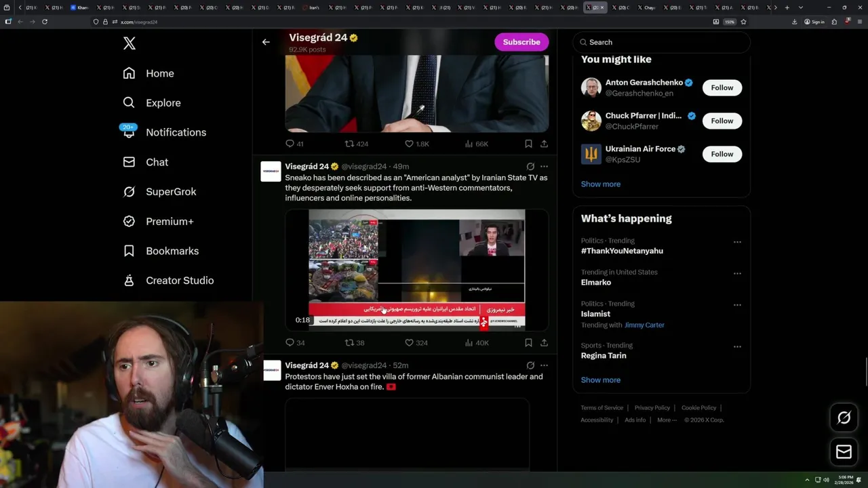Expand the More footer menu

(667, 420)
